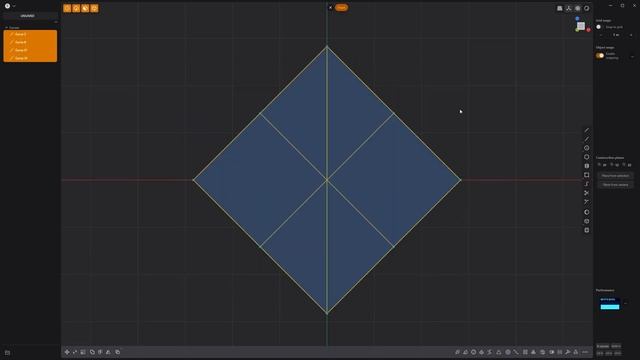Click the orange command pill at top center
The width and height of the screenshot is (640, 360).
(x=342, y=7)
